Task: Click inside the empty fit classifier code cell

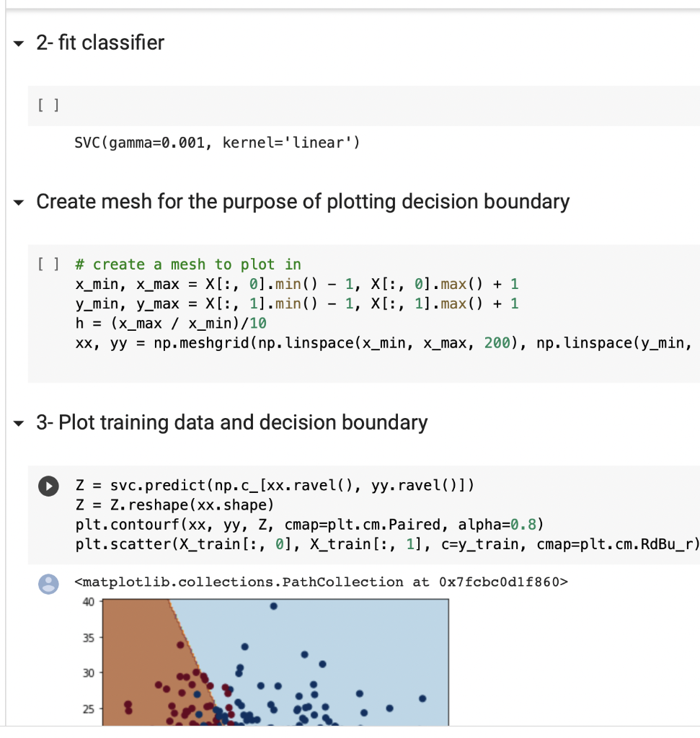Action: (376, 105)
